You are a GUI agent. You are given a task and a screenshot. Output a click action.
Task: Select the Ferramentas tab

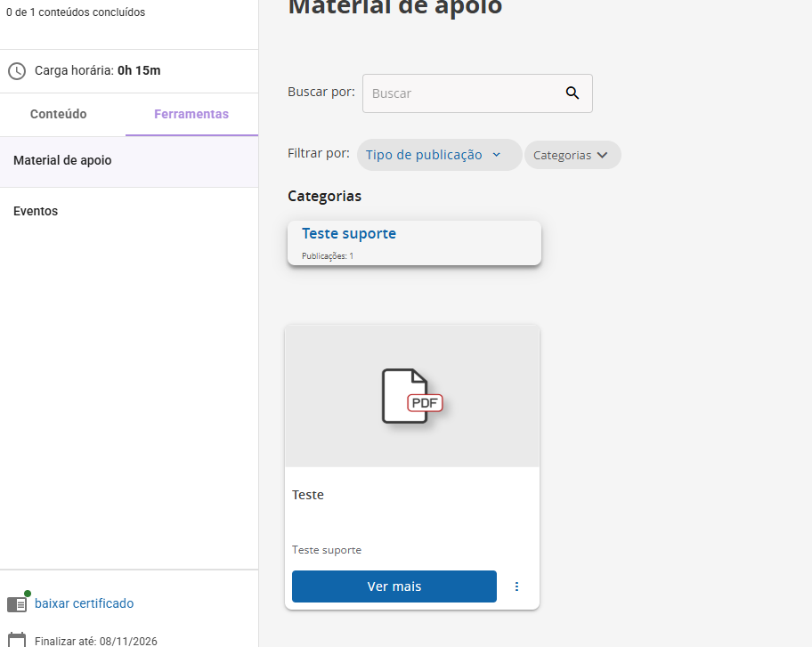click(x=191, y=114)
